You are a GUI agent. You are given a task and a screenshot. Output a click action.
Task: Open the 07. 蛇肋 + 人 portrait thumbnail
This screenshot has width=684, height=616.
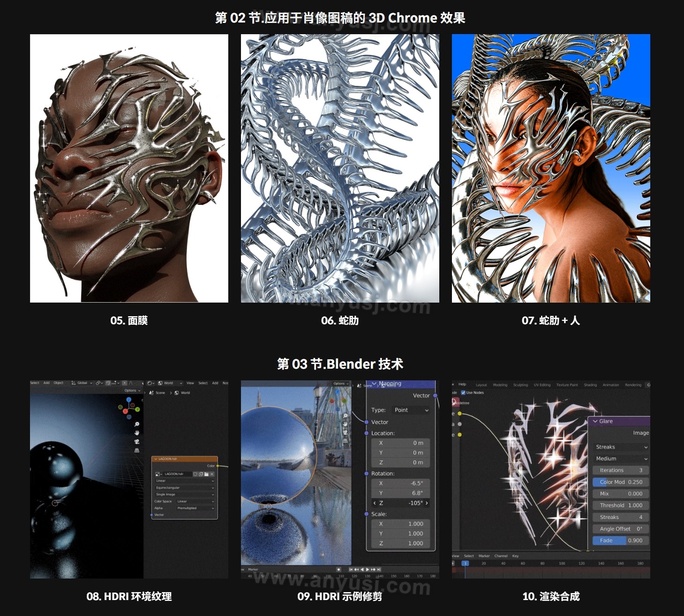(x=551, y=168)
